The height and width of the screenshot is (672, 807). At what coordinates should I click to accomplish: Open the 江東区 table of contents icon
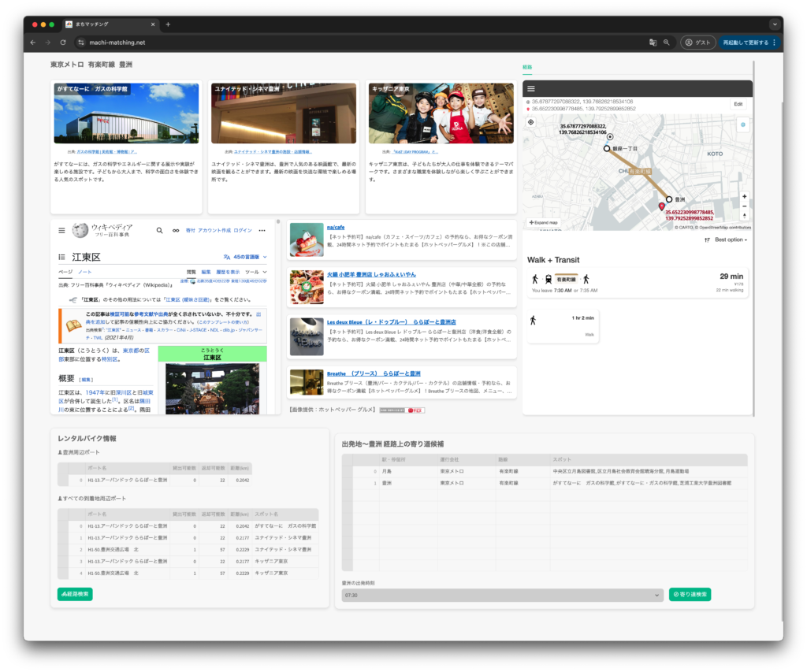click(61, 257)
